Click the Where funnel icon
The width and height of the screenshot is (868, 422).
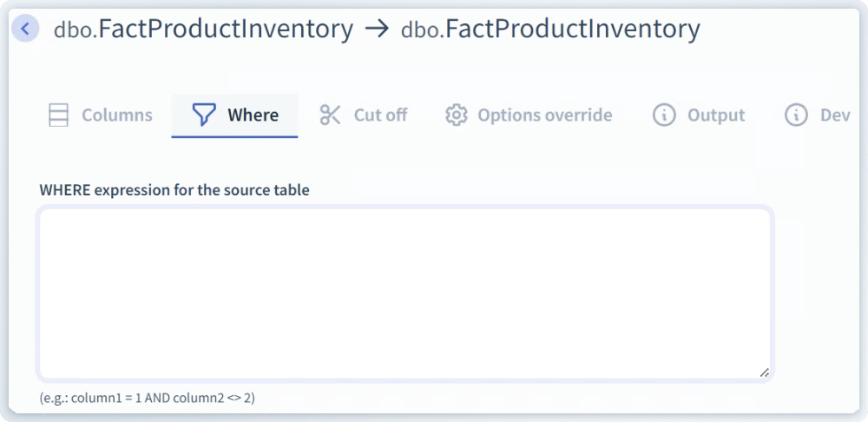[203, 115]
